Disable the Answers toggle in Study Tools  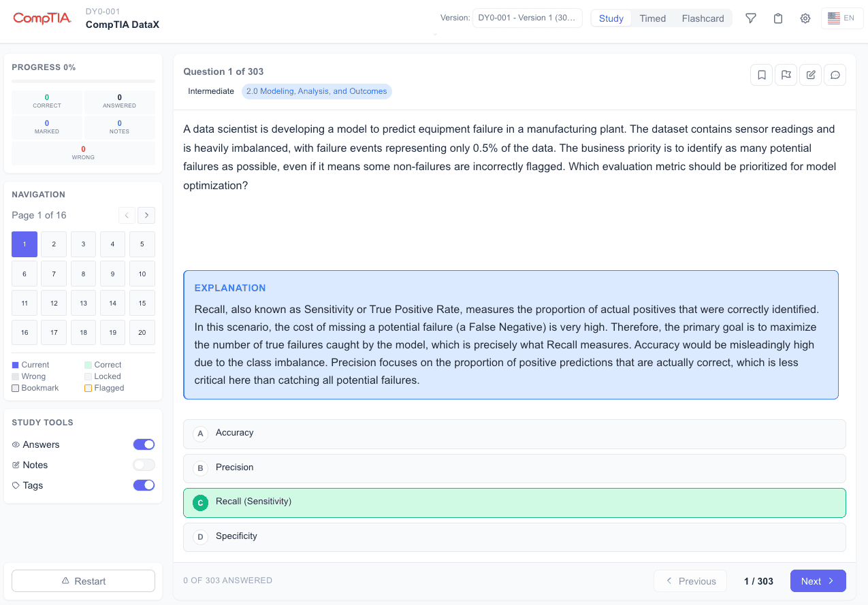pyautogui.click(x=144, y=444)
